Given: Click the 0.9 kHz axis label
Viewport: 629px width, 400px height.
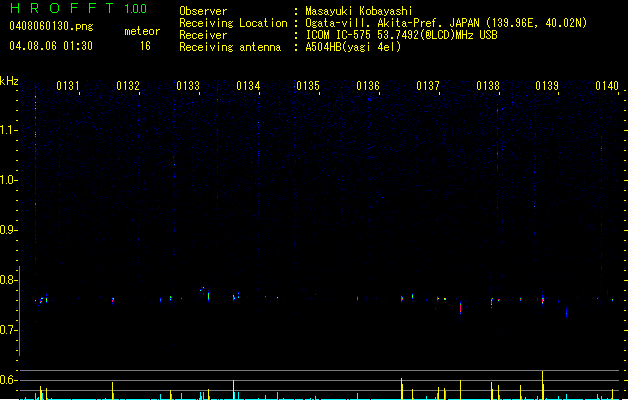Looking at the screenshot, I should coord(8,230).
